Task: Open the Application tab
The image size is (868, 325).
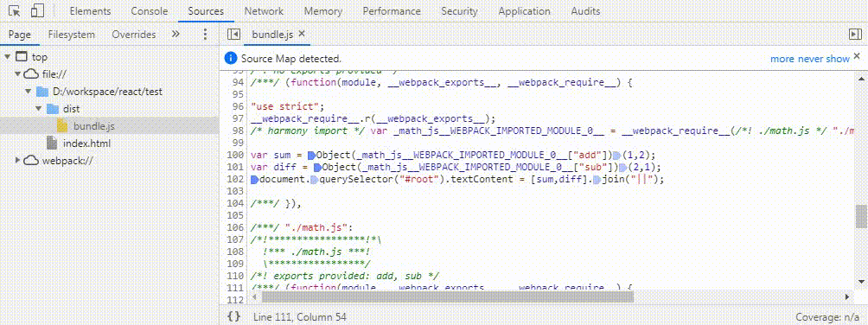Action: click(524, 11)
